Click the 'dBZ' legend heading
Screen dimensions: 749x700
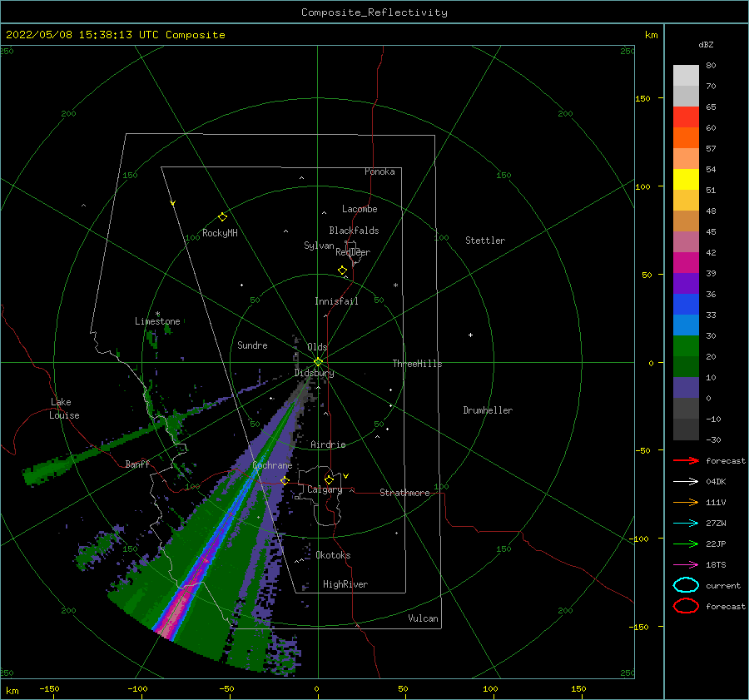click(706, 44)
